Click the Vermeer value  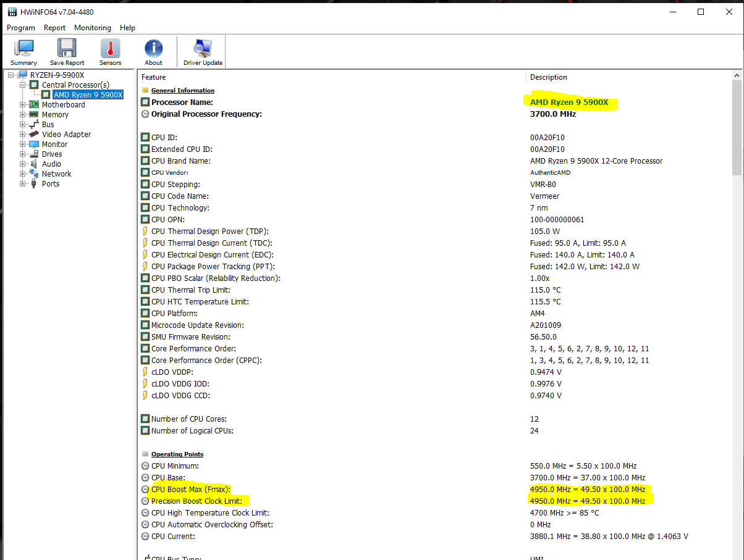coord(544,196)
